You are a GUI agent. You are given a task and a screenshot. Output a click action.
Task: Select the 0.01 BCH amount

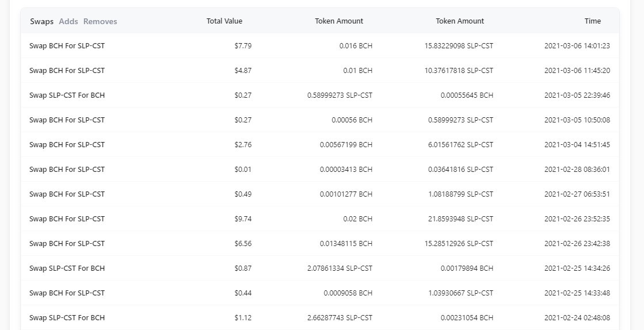[358, 71]
